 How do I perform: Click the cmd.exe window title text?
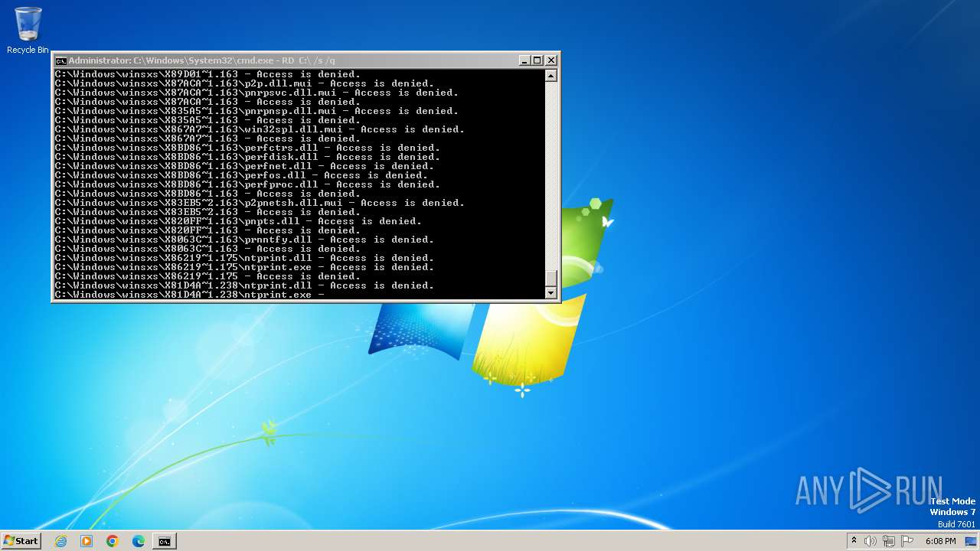coord(202,60)
